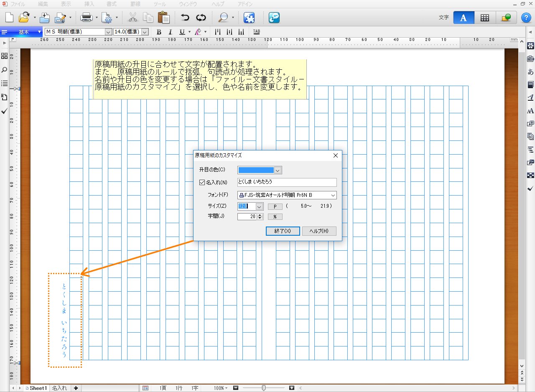The image size is (535, 392).
Task: Apply bold formatting
Action: 159,32
